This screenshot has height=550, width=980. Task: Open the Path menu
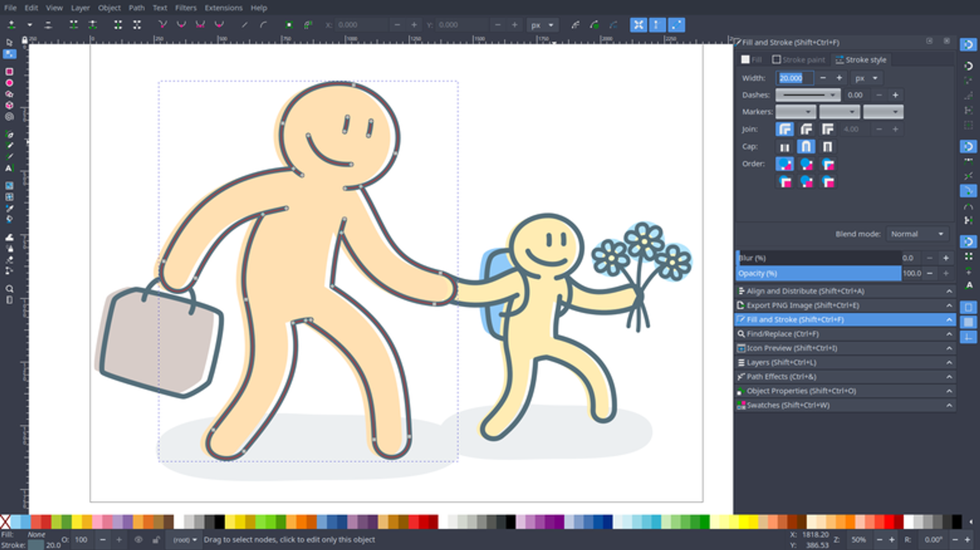tap(136, 8)
